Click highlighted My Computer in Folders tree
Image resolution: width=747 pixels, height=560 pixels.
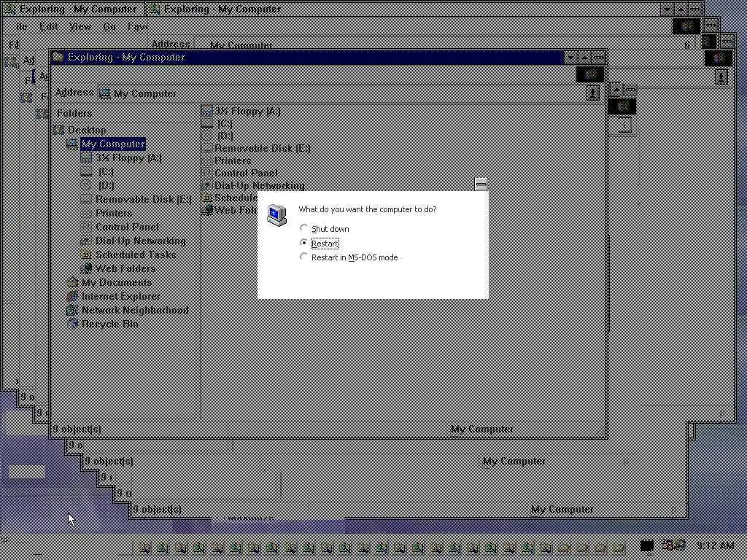[x=113, y=144]
